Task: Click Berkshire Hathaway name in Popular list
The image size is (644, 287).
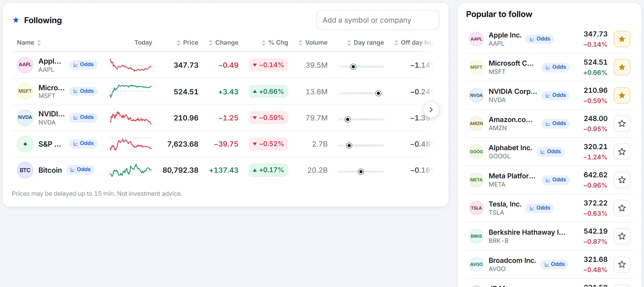Action: coord(527,232)
